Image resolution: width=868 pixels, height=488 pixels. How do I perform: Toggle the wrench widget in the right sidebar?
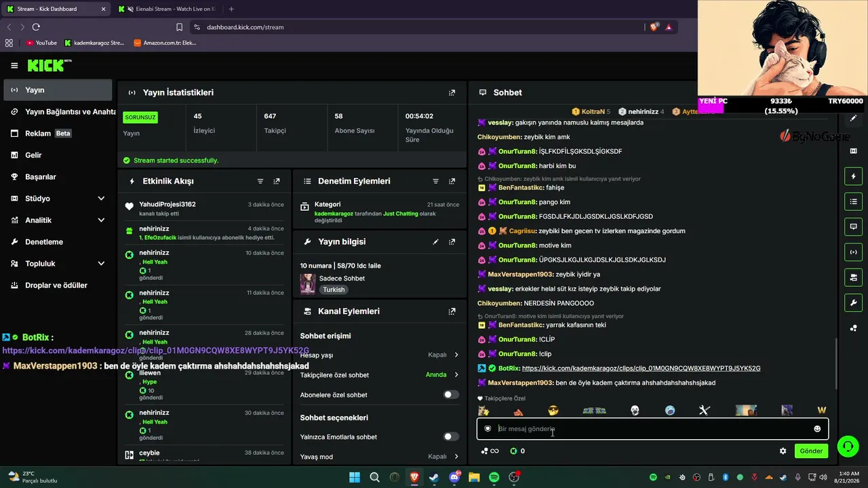(x=853, y=302)
